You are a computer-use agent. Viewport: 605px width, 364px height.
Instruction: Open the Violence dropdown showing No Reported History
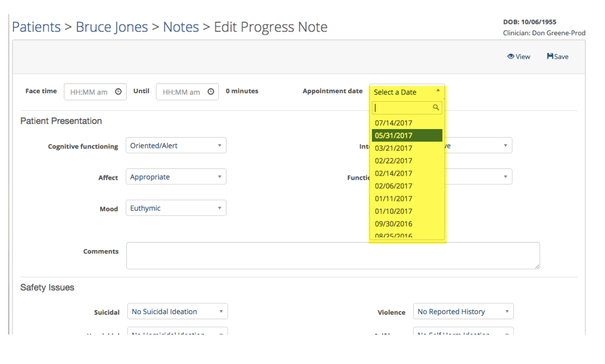[463, 311]
